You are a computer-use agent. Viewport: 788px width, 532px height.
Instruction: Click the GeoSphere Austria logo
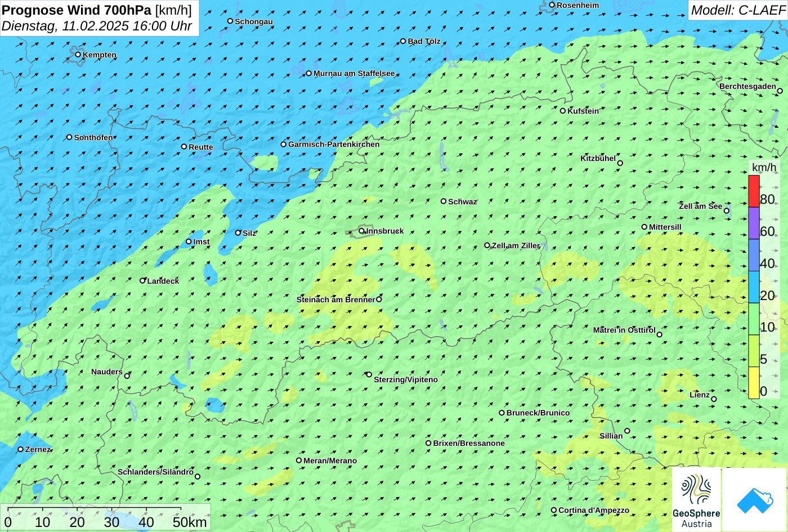696,500
